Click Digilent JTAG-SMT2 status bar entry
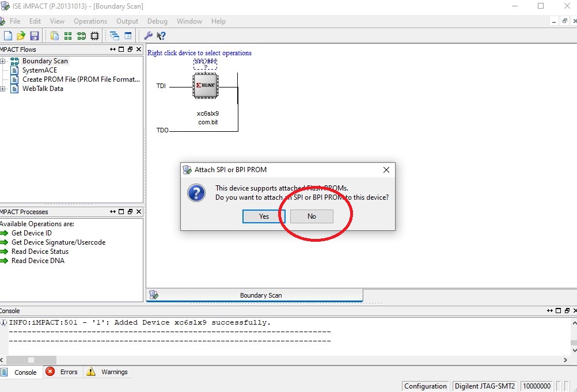This screenshot has width=577, height=392. [x=485, y=386]
